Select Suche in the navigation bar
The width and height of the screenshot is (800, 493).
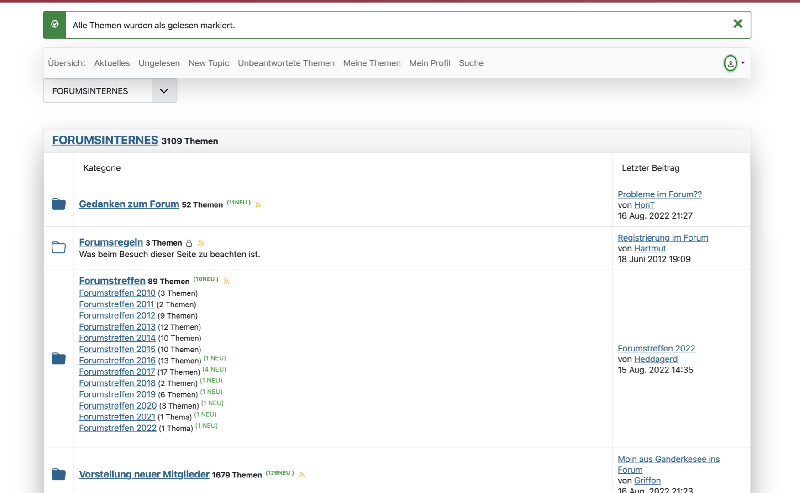tap(471, 63)
